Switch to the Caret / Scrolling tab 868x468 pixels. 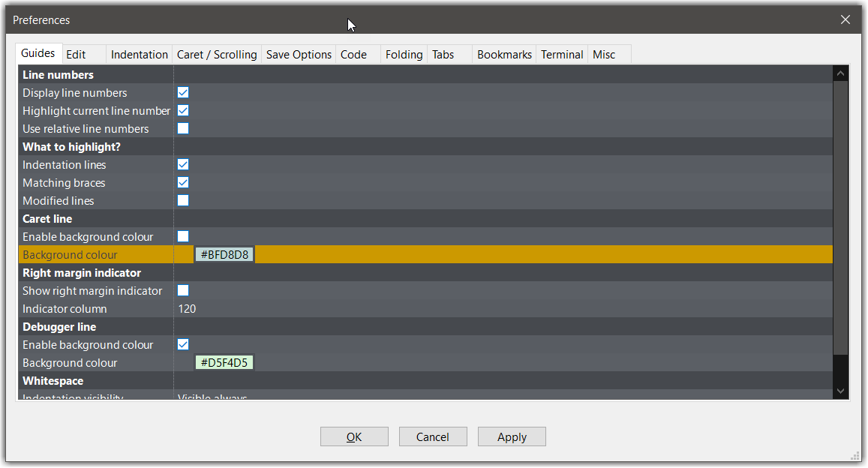(x=217, y=54)
